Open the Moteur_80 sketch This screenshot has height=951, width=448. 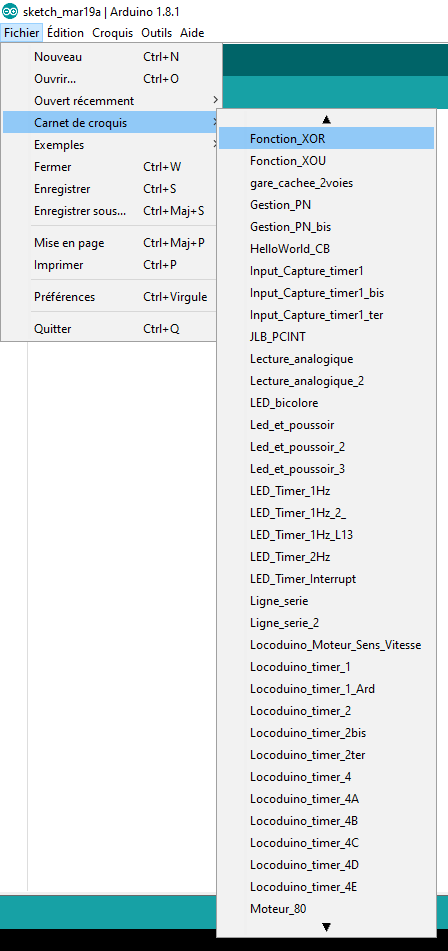(x=326, y=909)
